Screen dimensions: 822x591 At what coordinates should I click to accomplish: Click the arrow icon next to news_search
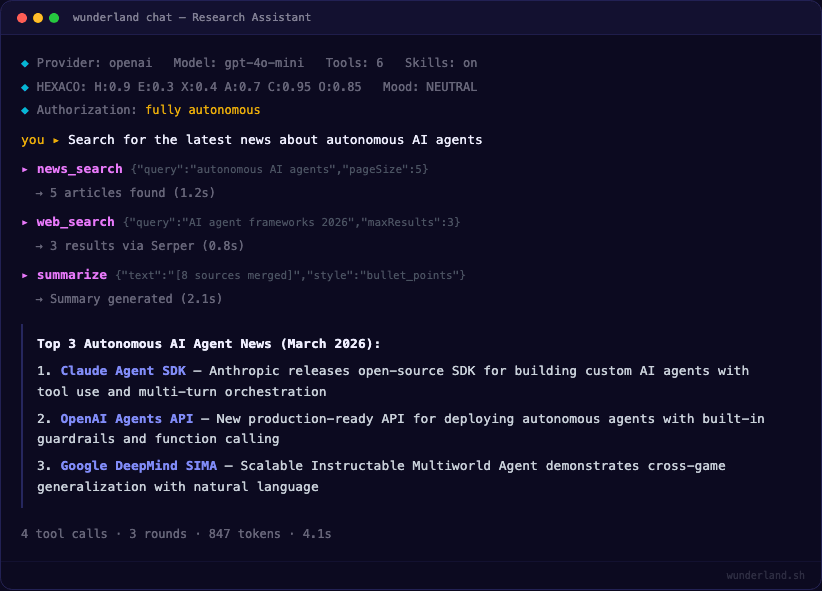click(x=23, y=169)
